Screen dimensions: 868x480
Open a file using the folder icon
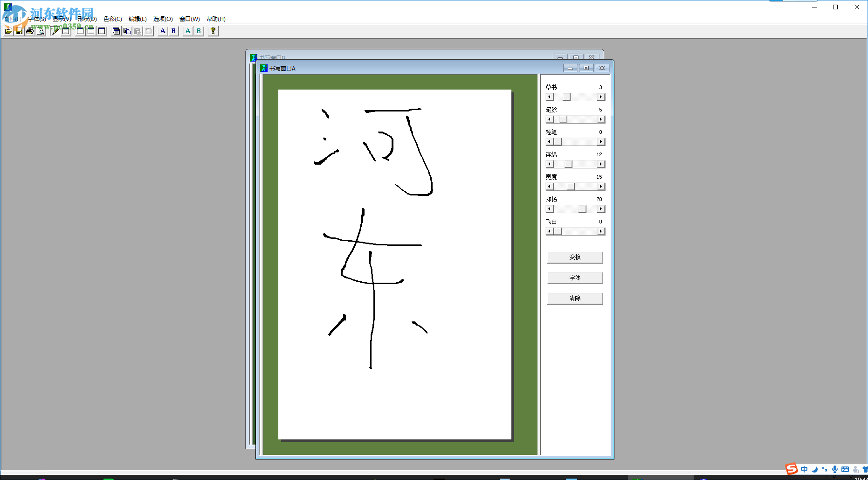click(x=8, y=31)
